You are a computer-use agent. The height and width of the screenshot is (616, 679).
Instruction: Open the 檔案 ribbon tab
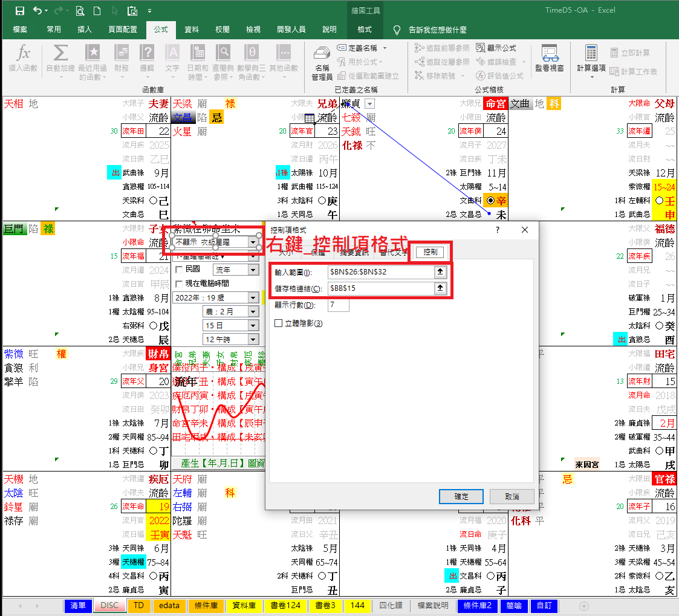pos(20,30)
